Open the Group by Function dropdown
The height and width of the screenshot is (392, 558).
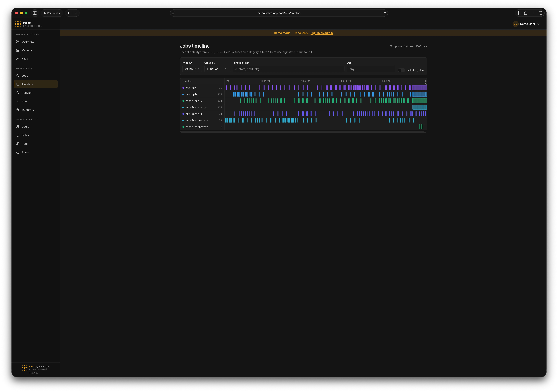pyautogui.click(x=217, y=69)
